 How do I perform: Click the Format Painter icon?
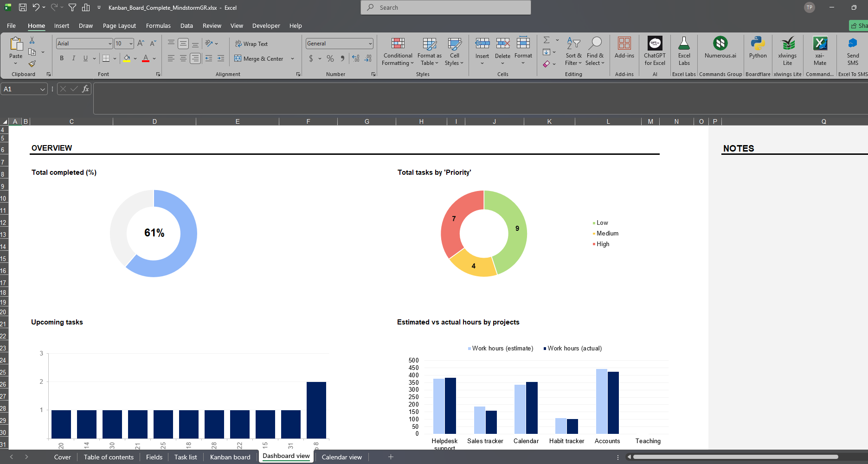(32, 64)
